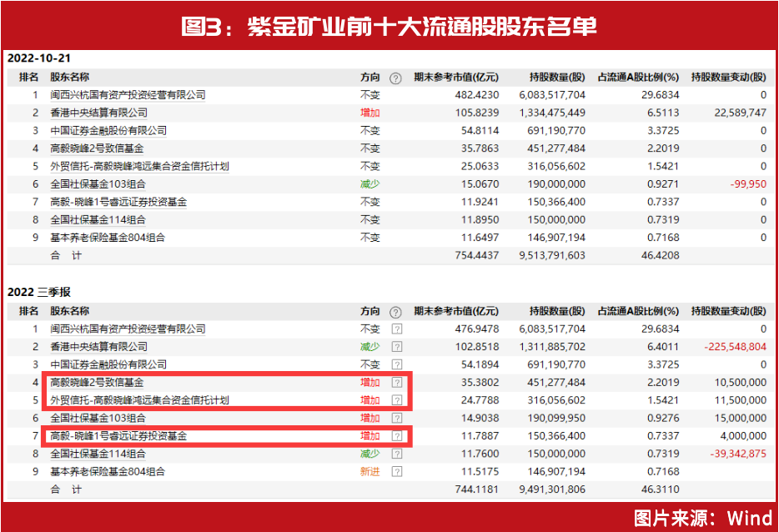Click 排名 header in 2022-10-21 table
Viewport: 779px width, 532px height.
[x=29, y=77]
